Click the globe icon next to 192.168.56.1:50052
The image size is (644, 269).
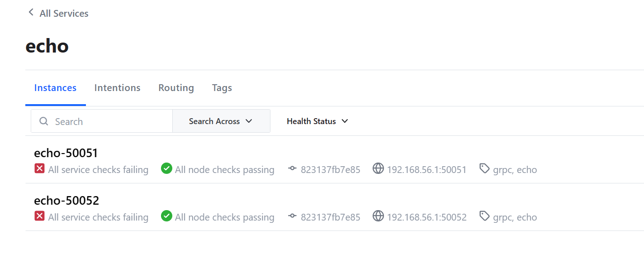pos(378,216)
